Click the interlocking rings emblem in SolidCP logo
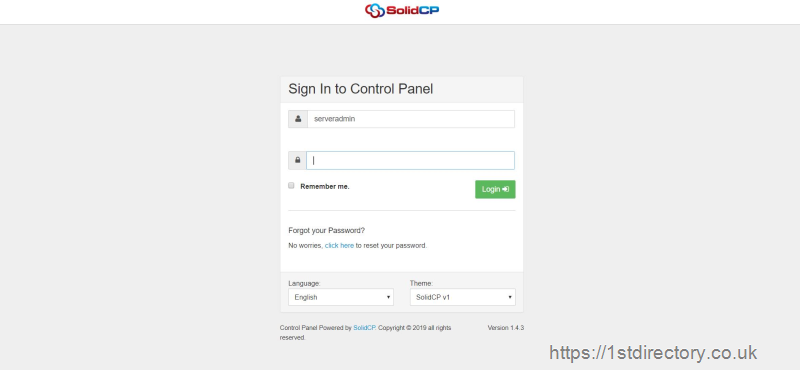The width and height of the screenshot is (800, 370). click(x=374, y=10)
